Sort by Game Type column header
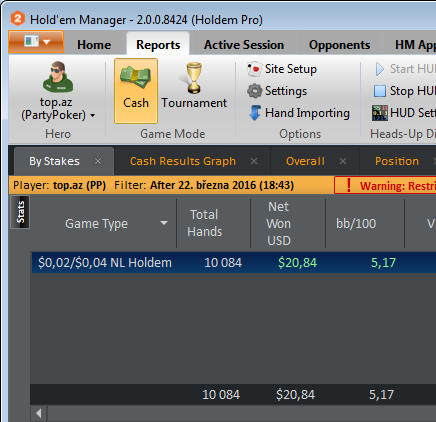 [x=96, y=224]
